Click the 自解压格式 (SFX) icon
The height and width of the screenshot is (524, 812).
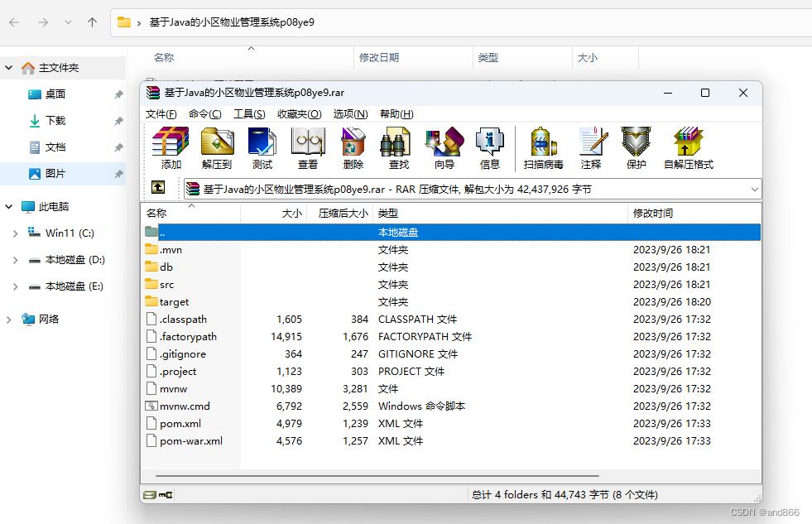(688, 148)
